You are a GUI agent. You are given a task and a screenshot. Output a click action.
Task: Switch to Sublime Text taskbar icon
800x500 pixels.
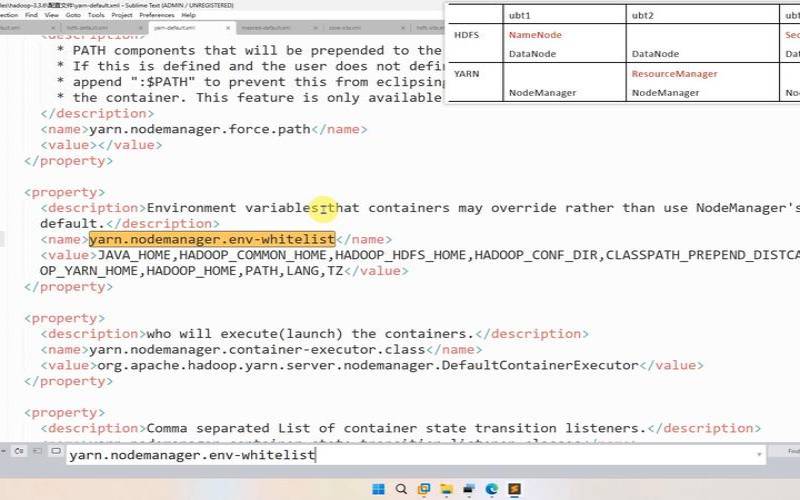(x=515, y=489)
